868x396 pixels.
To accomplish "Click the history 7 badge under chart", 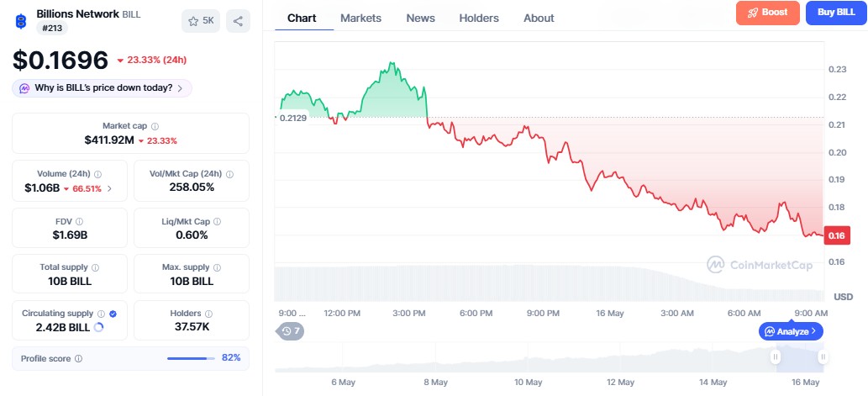I will tap(290, 331).
